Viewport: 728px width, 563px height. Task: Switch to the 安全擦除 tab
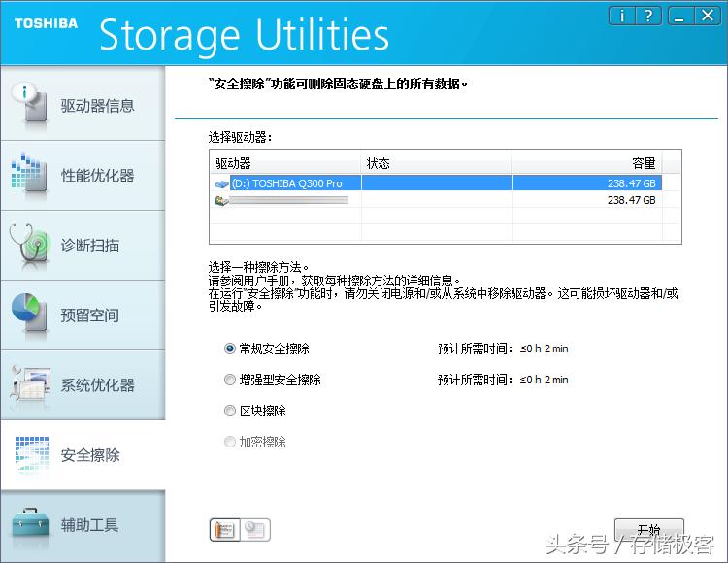(x=90, y=455)
